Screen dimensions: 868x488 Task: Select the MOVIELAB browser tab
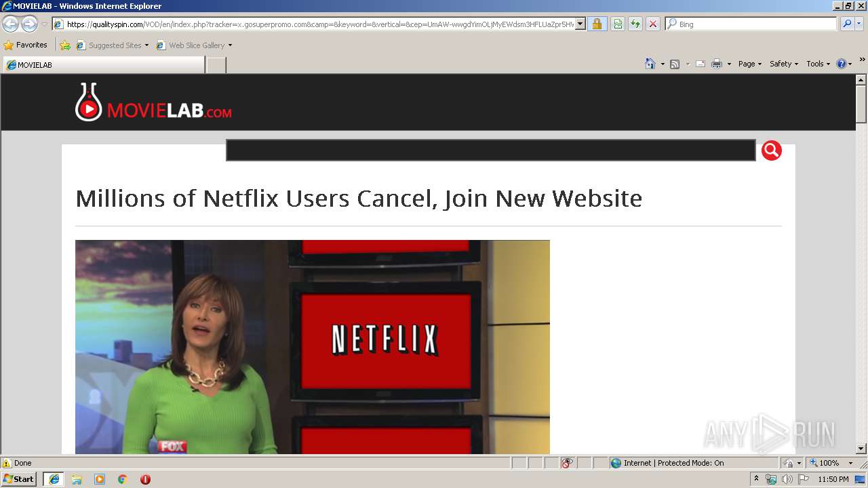(x=104, y=65)
